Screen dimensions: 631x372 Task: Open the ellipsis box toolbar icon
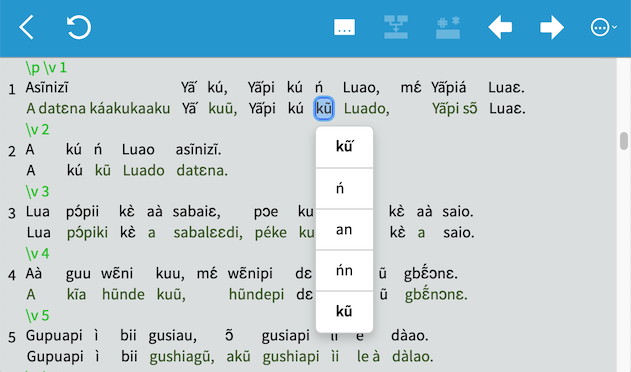(x=344, y=27)
